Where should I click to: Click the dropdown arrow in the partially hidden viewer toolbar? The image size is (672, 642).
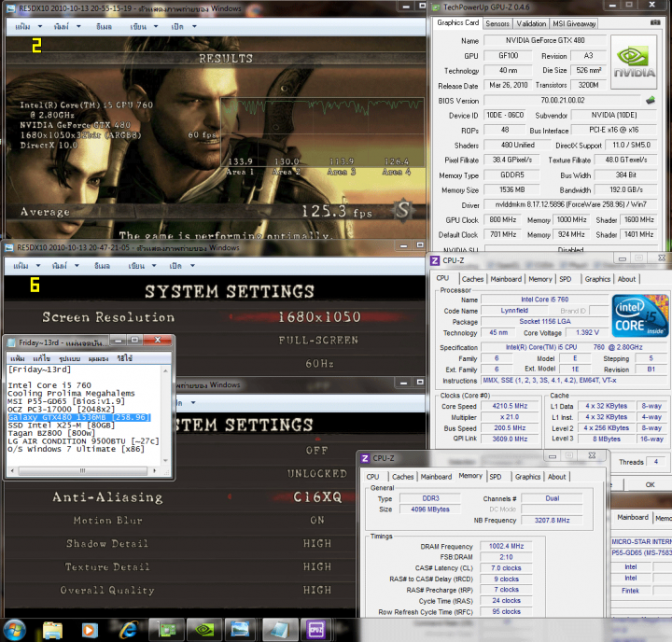coord(193,402)
